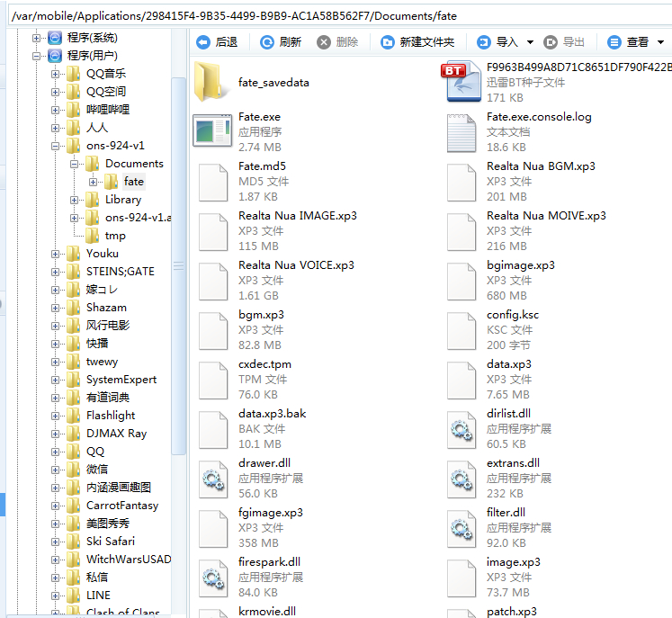Select the 风行电影 folder in tree
The width and height of the screenshot is (672, 618).
98,326
